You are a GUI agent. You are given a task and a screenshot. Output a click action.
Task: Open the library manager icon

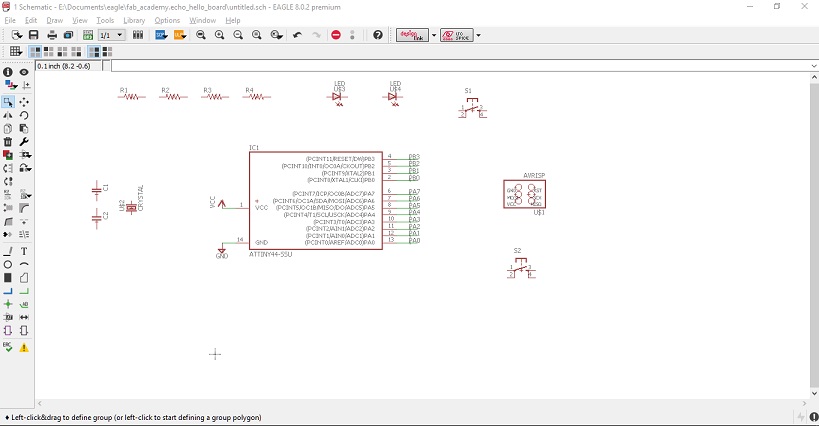tap(138, 35)
